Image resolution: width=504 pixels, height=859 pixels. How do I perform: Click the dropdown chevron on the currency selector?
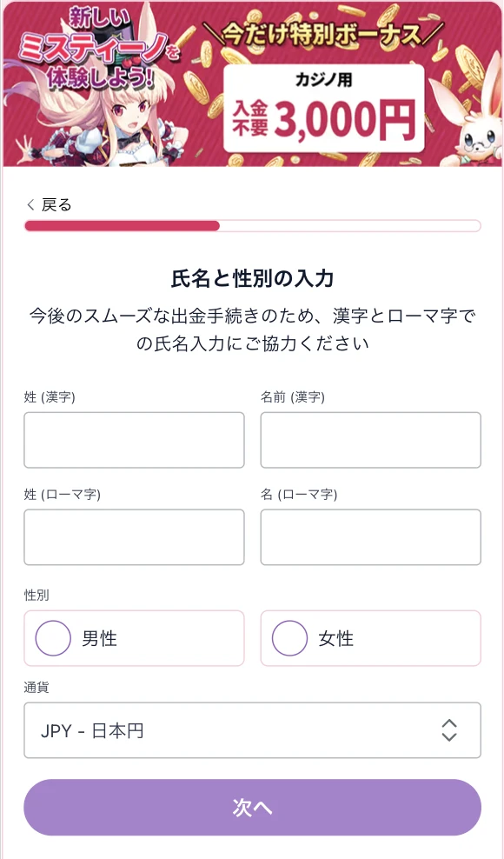point(449,731)
